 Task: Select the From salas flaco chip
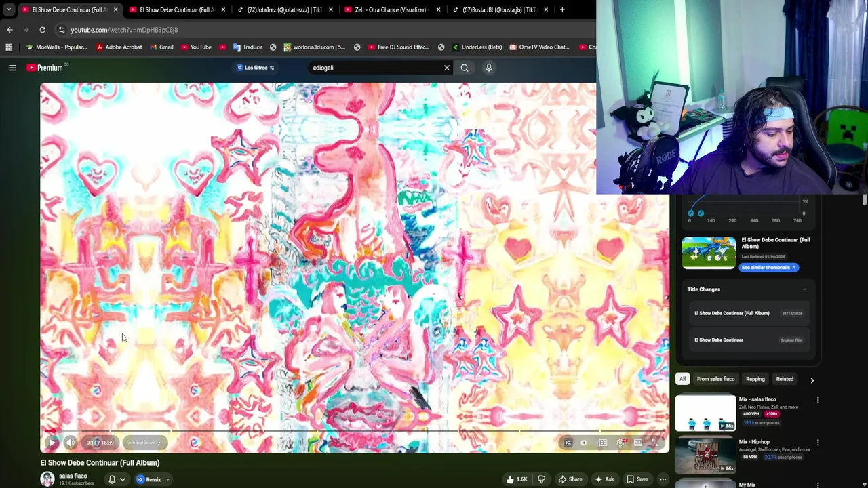715,379
